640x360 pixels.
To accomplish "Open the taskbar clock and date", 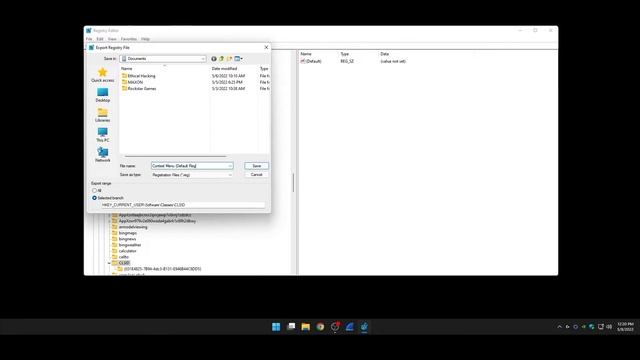I will coord(625,327).
